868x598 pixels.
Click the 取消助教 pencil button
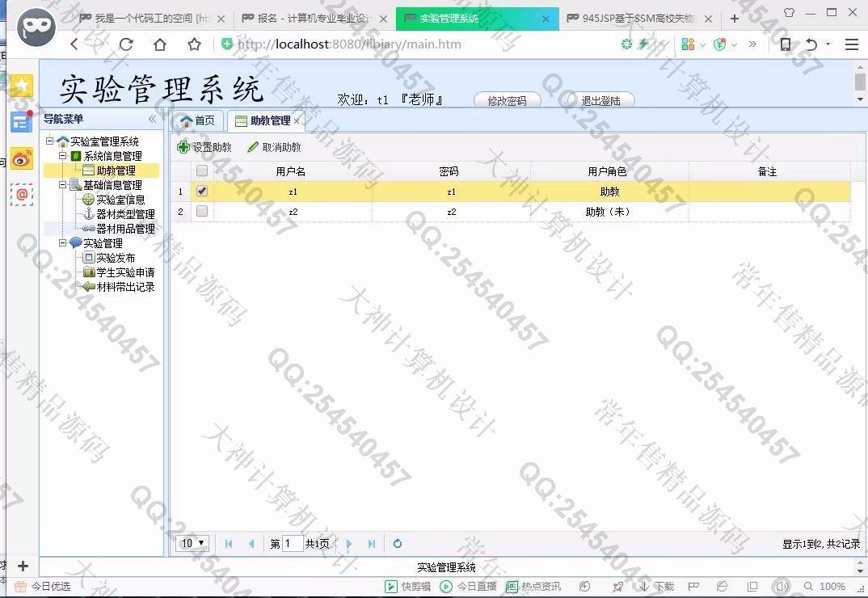point(274,147)
